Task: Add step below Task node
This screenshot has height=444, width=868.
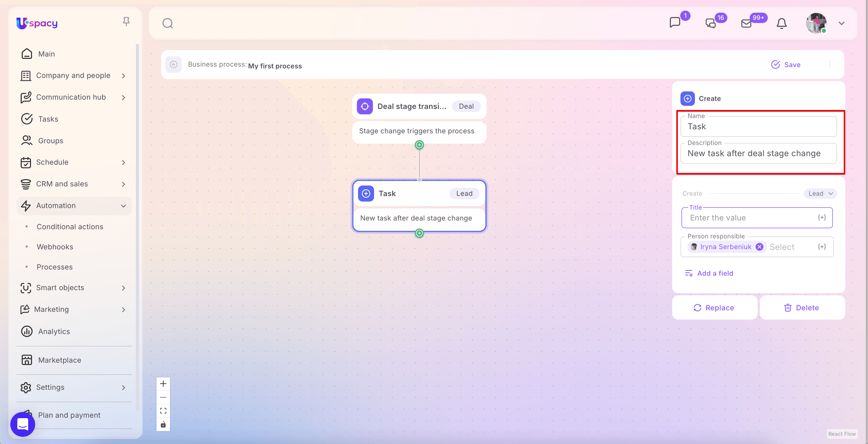Action: (x=419, y=233)
